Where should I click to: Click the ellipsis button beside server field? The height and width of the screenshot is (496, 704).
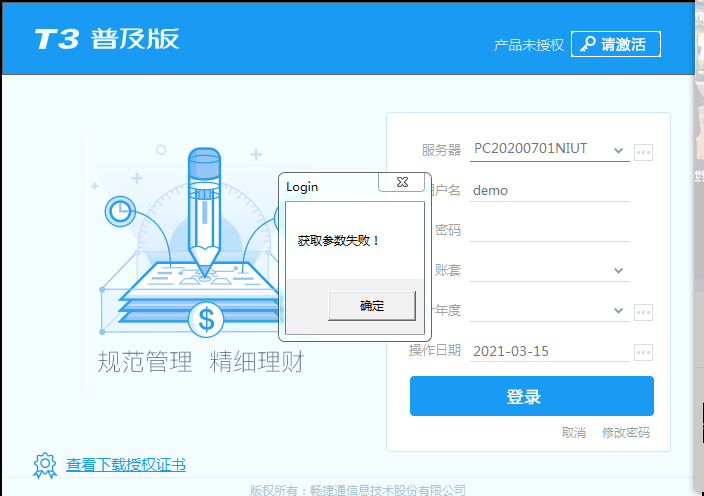(x=643, y=153)
